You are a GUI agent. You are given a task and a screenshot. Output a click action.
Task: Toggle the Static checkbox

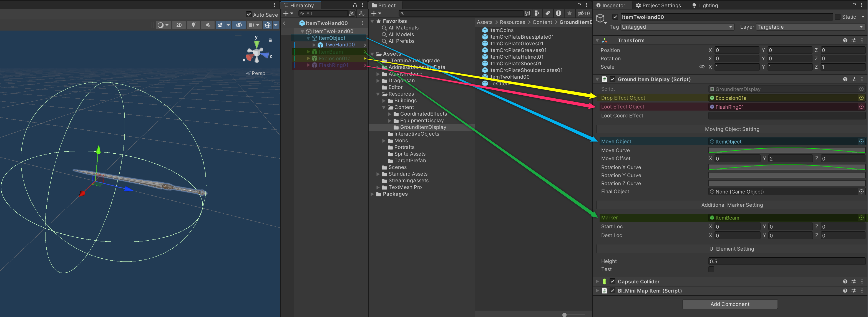click(837, 17)
